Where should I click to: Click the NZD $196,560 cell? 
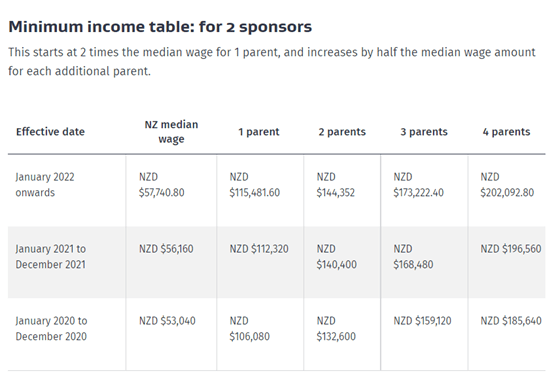pyautogui.click(x=511, y=249)
